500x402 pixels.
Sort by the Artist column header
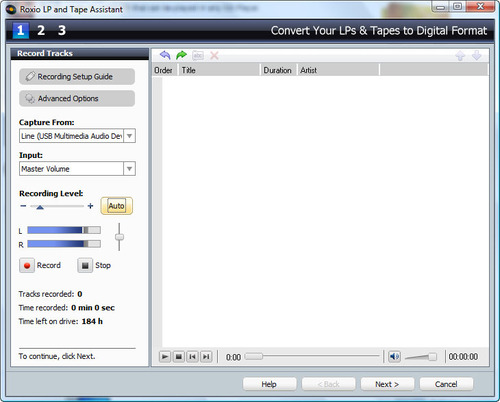point(338,70)
